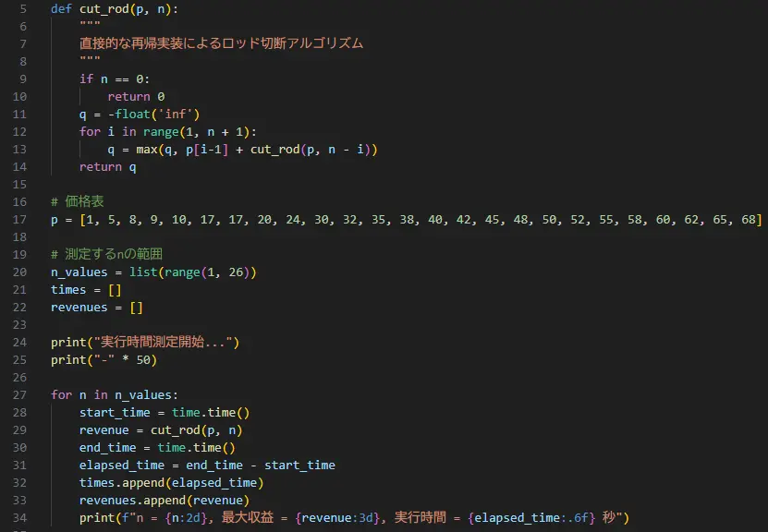Image resolution: width=768 pixels, height=532 pixels.
Task: Click line number 17 in the gutter
Action: 19,219
